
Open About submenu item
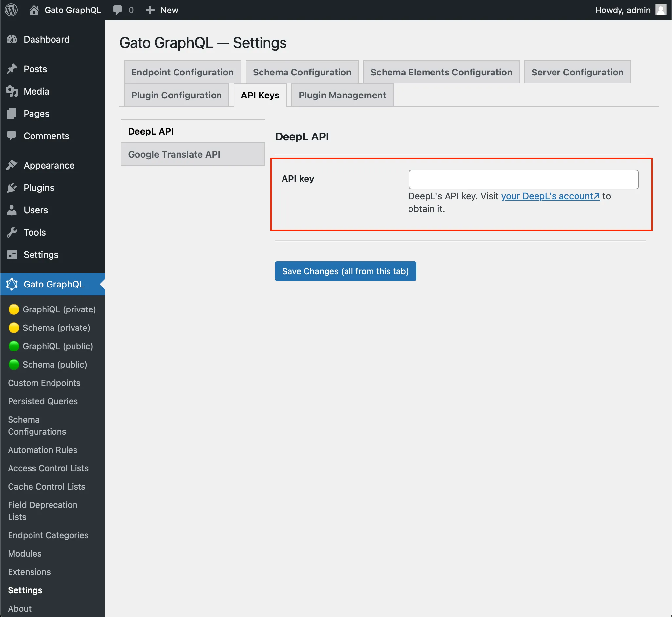coord(20,608)
